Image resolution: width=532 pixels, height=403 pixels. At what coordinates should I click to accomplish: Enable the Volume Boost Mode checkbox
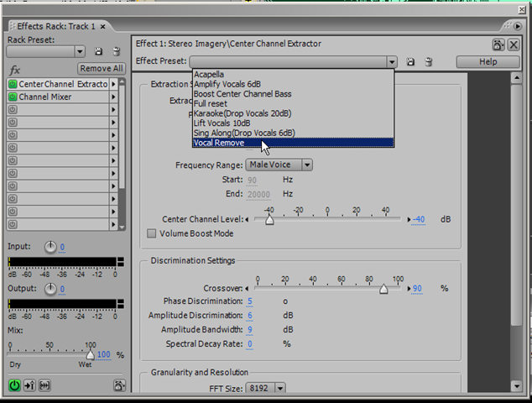click(x=152, y=233)
